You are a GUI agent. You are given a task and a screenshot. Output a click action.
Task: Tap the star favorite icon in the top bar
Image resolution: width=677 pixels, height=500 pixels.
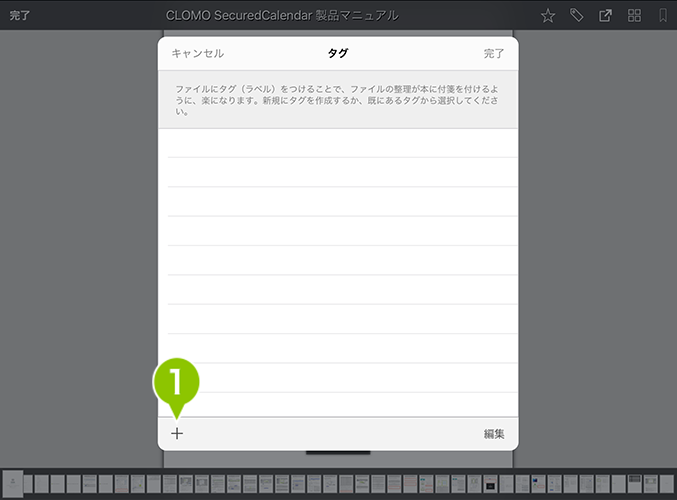click(x=548, y=16)
